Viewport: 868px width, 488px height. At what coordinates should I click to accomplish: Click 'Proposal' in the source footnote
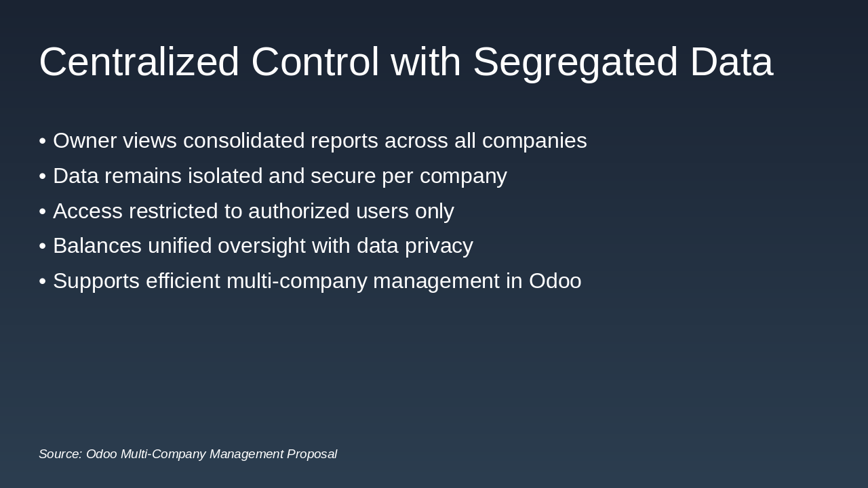[x=311, y=454]
